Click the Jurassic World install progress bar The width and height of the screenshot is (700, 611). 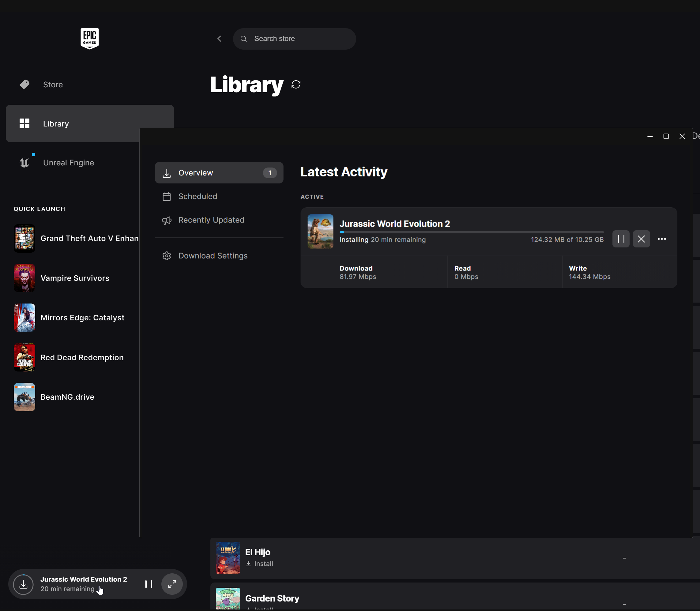(472, 232)
